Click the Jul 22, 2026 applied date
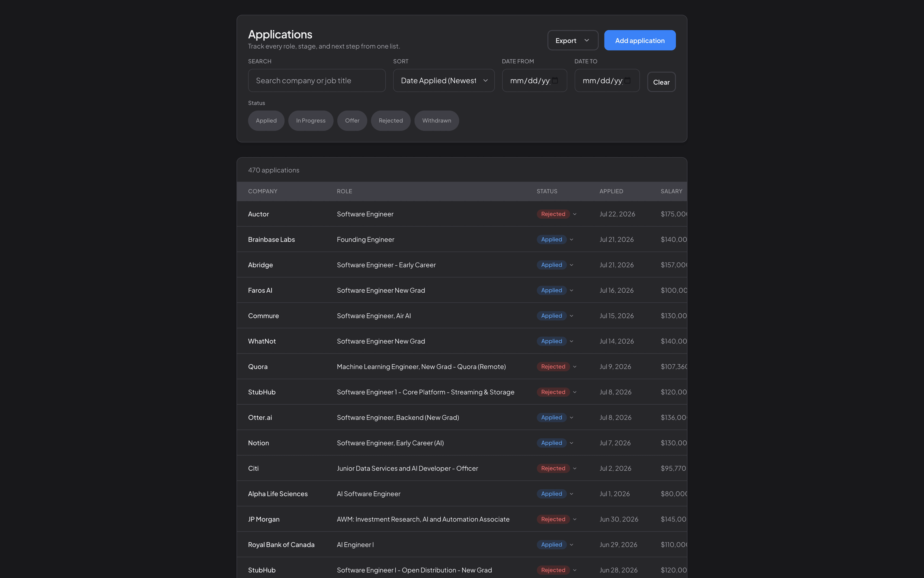This screenshot has height=578, width=924. pos(617,214)
